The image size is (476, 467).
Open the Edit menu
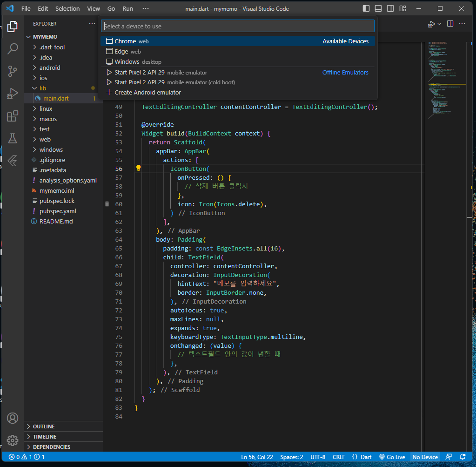click(x=43, y=8)
